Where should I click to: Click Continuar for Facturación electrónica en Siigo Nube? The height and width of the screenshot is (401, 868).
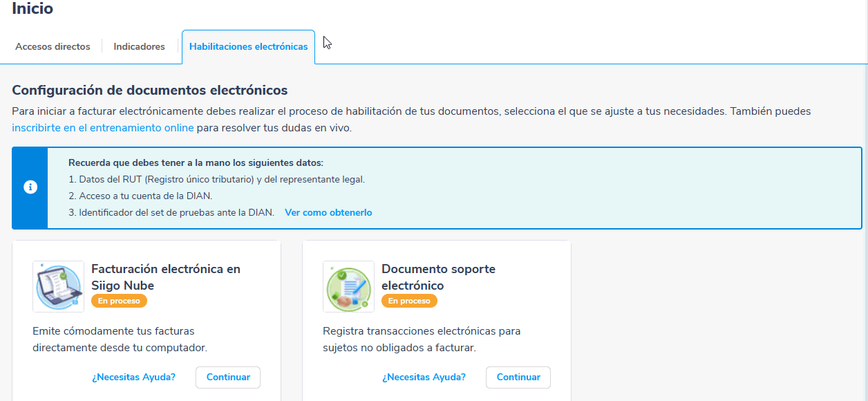pos(228,377)
